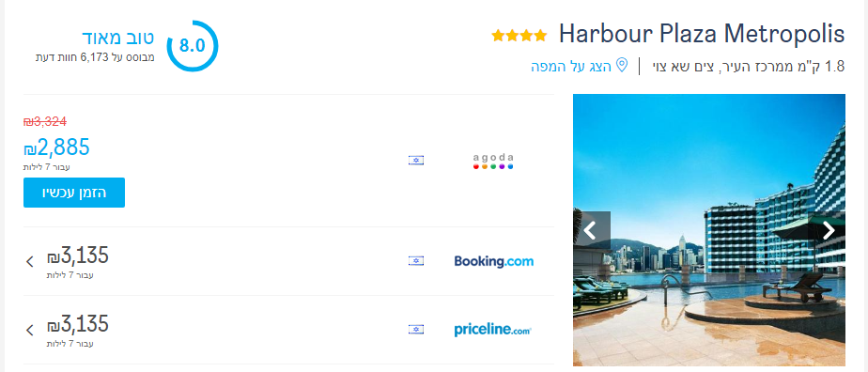Click the Israel flag in priceline row
The image size is (868, 372).
tap(416, 330)
